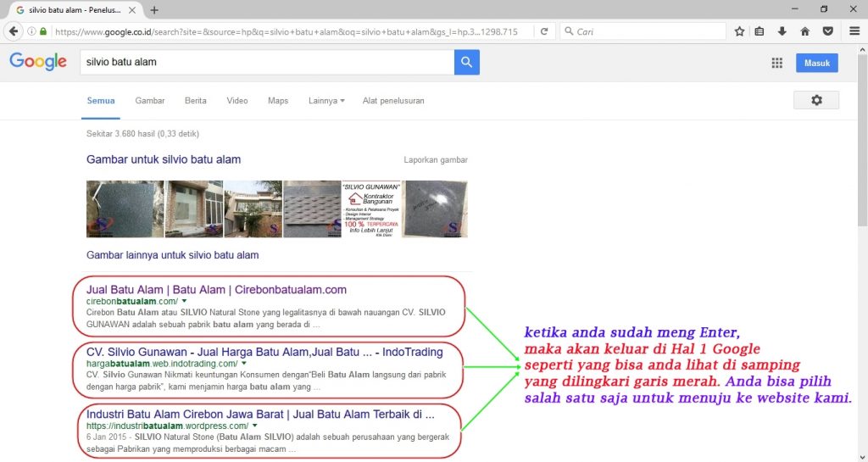Switch to the Maps tab
The width and height of the screenshot is (868, 462).
click(x=278, y=101)
